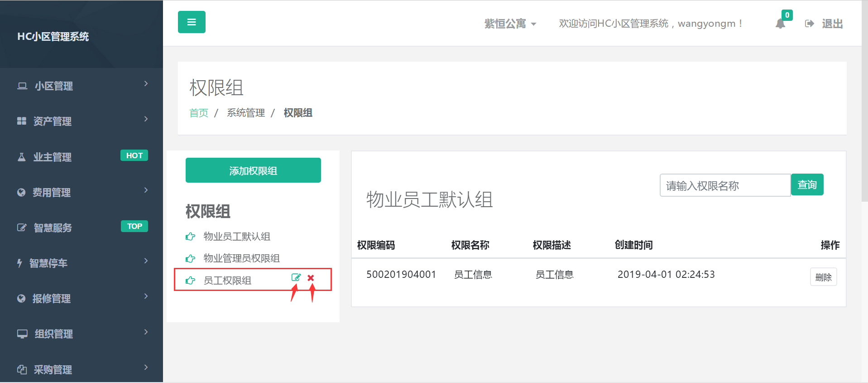Click the thumb icon beside 物业员工默认组
Image resolution: width=868 pixels, height=383 pixels.
[191, 237]
